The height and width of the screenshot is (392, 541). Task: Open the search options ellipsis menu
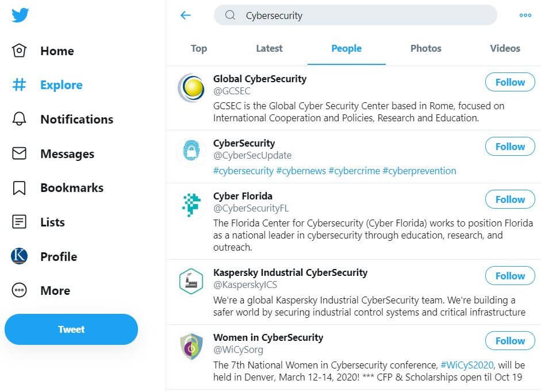point(525,15)
